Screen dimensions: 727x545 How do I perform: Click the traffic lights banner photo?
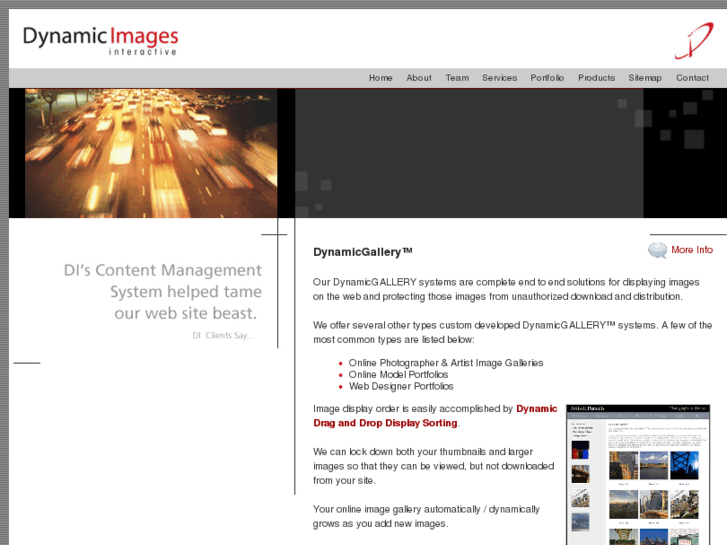click(x=151, y=153)
